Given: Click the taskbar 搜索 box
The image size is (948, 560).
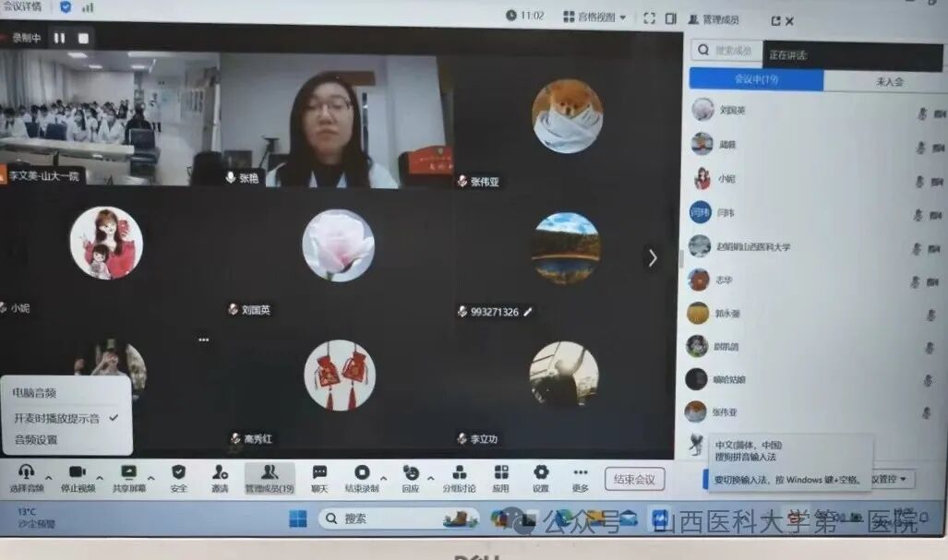Looking at the screenshot, I should (x=399, y=518).
